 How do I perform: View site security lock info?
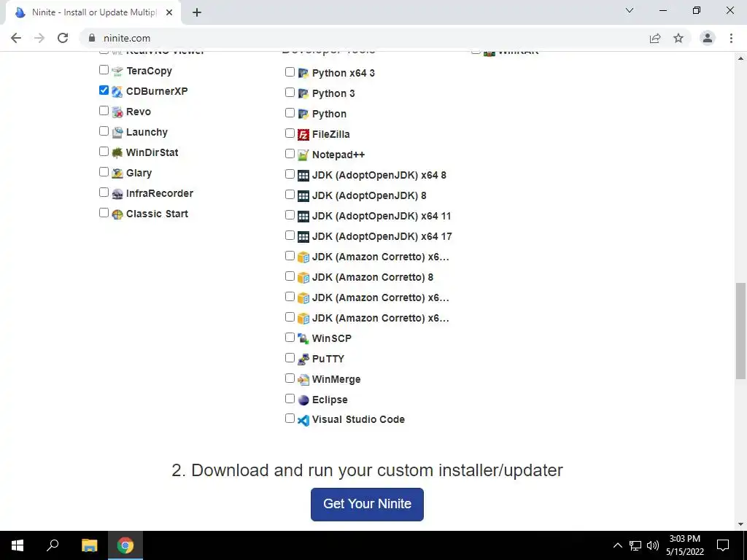[x=92, y=38]
